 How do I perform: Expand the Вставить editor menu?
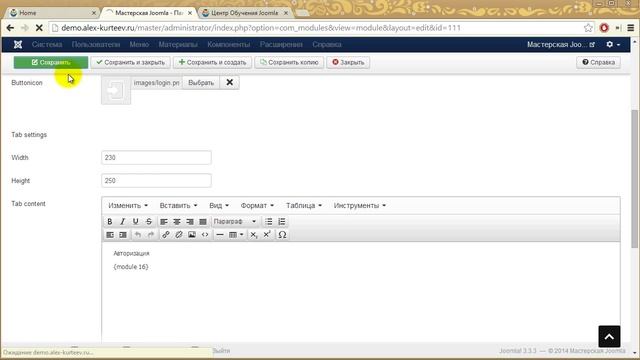coord(178,205)
